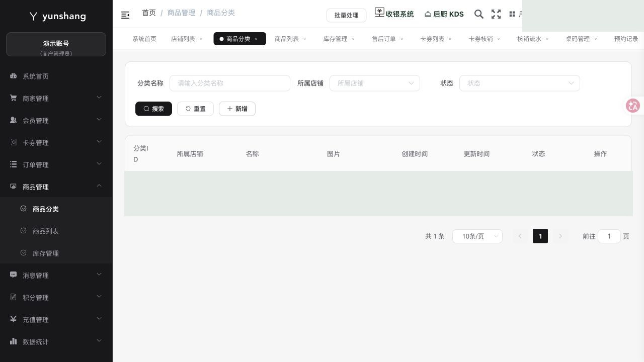The width and height of the screenshot is (644, 362).
Task: Expand the 会员管理 menu
Action: pyautogui.click(x=99, y=119)
